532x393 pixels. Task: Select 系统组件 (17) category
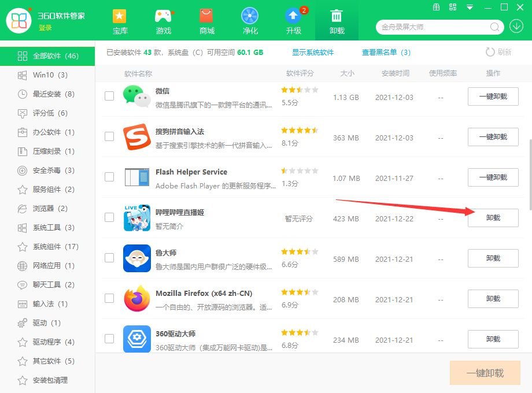coord(47,247)
